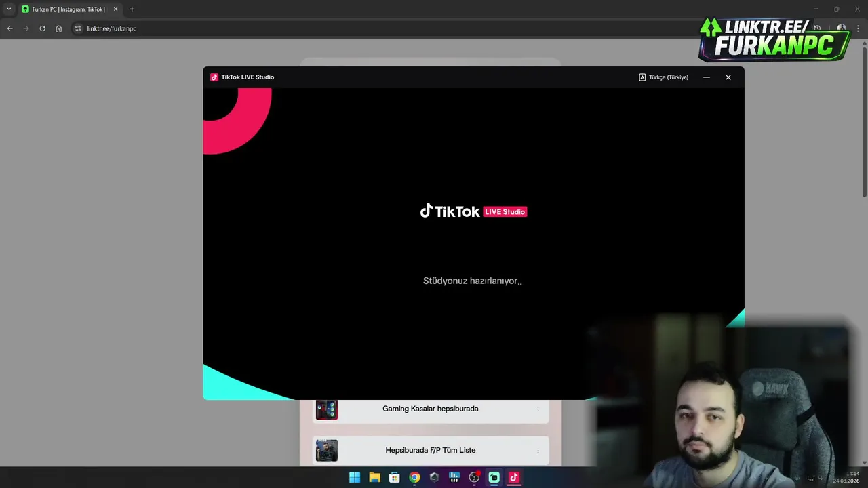868x488 pixels.
Task: Open Chrome's three-dot menu
Action: pyautogui.click(x=859, y=28)
